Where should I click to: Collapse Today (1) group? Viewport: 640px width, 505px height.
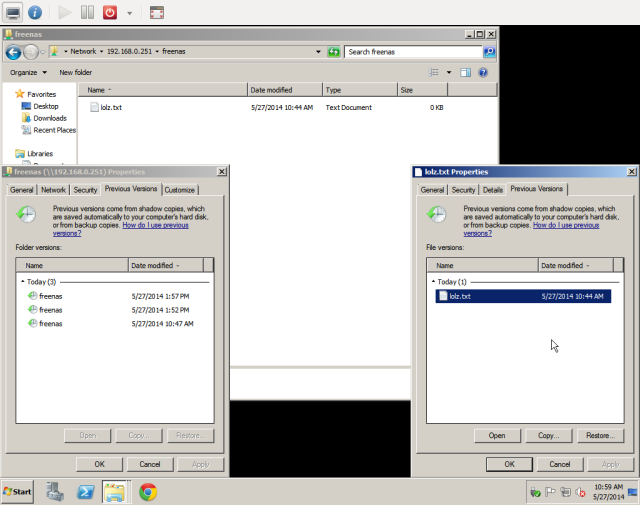click(x=433, y=282)
